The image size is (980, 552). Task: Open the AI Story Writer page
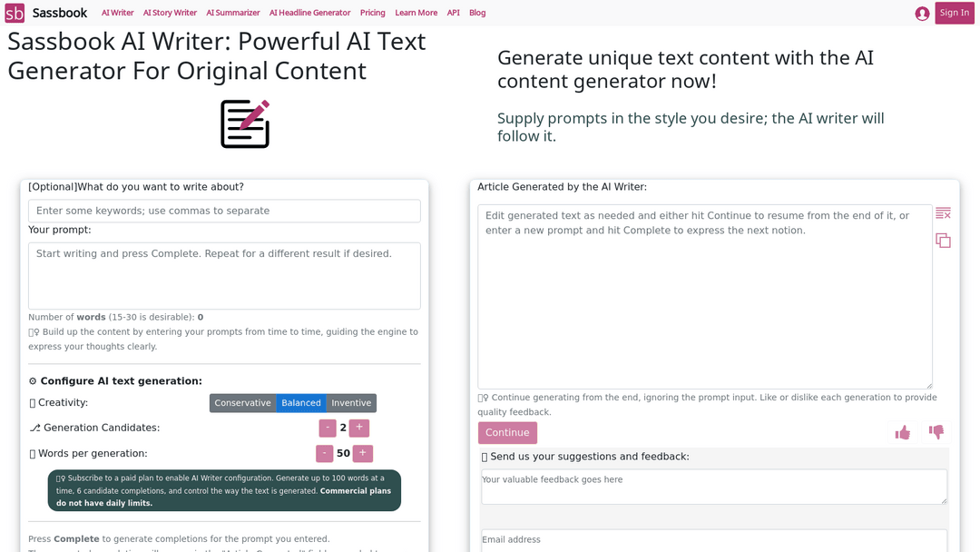pos(170,13)
